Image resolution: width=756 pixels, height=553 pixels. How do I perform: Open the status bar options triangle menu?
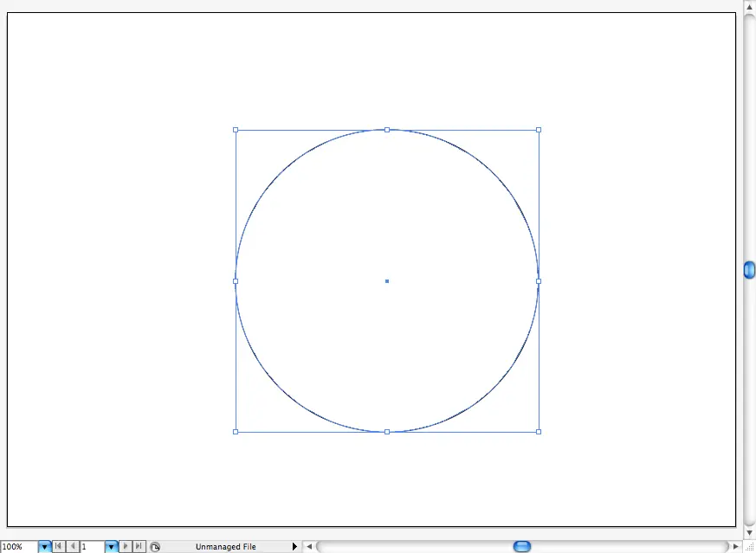[x=294, y=547]
